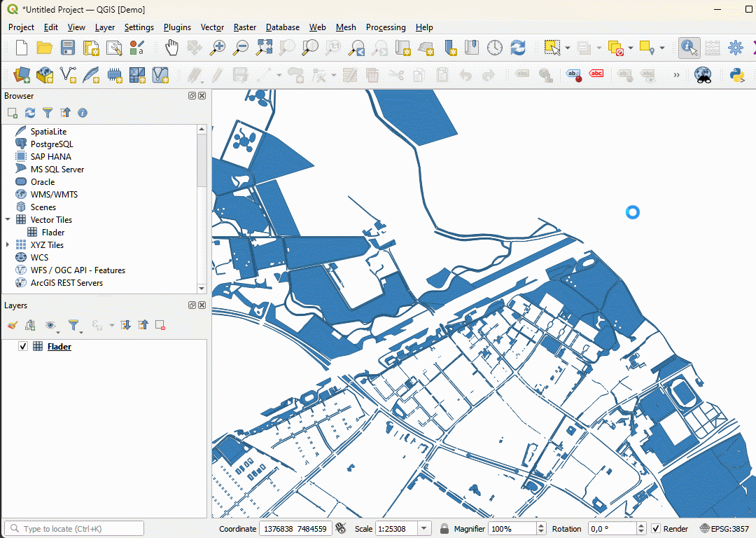Expand the XYZ Tiles tree node

(x=8, y=245)
